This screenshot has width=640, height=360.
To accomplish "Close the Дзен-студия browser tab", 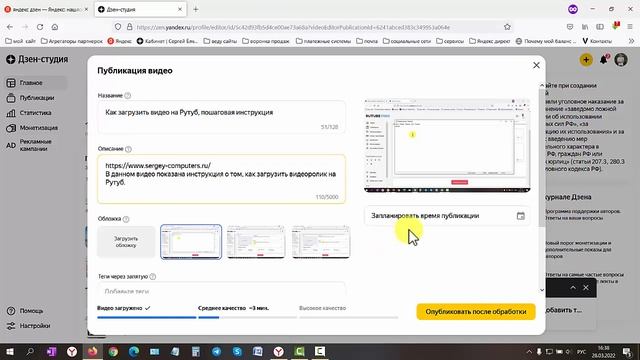I will point(180,9).
